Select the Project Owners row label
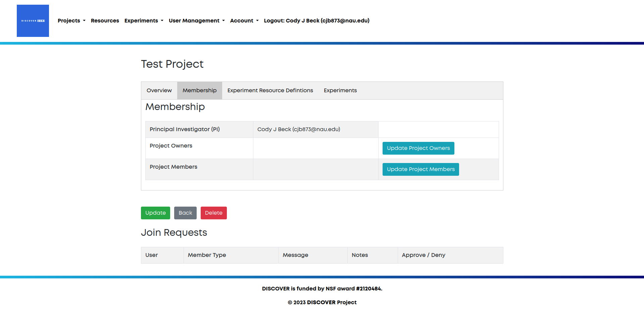Image resolution: width=644 pixels, height=324 pixels. pyautogui.click(x=199, y=148)
